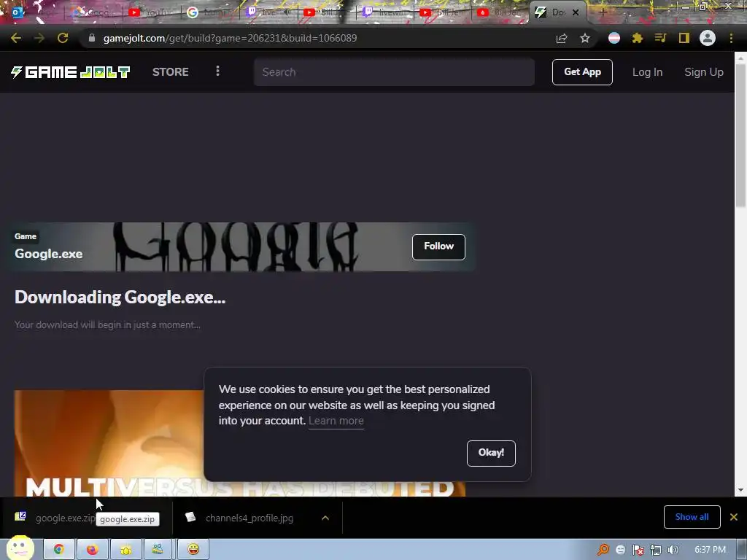Open the Sign Up link
Image resolution: width=747 pixels, height=560 pixels.
click(704, 72)
